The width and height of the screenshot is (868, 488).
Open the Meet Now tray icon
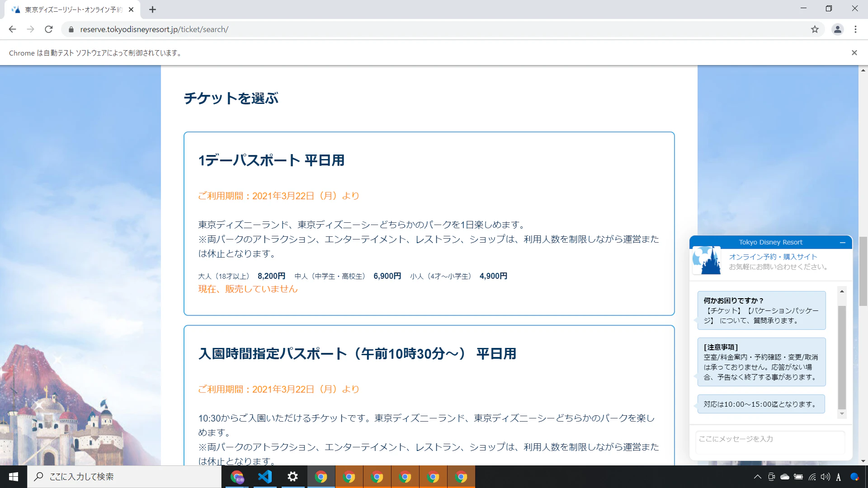771,477
